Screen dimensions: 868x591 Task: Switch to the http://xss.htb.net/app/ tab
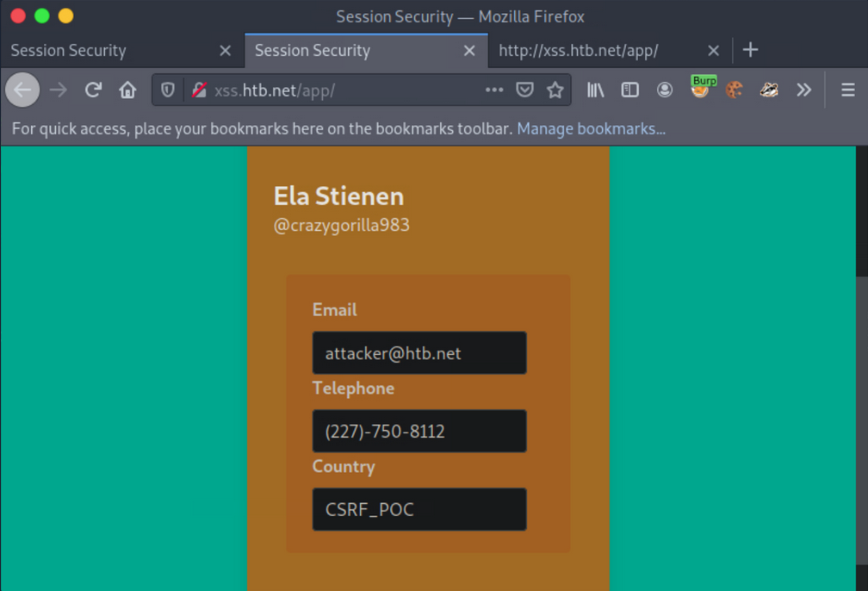pos(594,51)
